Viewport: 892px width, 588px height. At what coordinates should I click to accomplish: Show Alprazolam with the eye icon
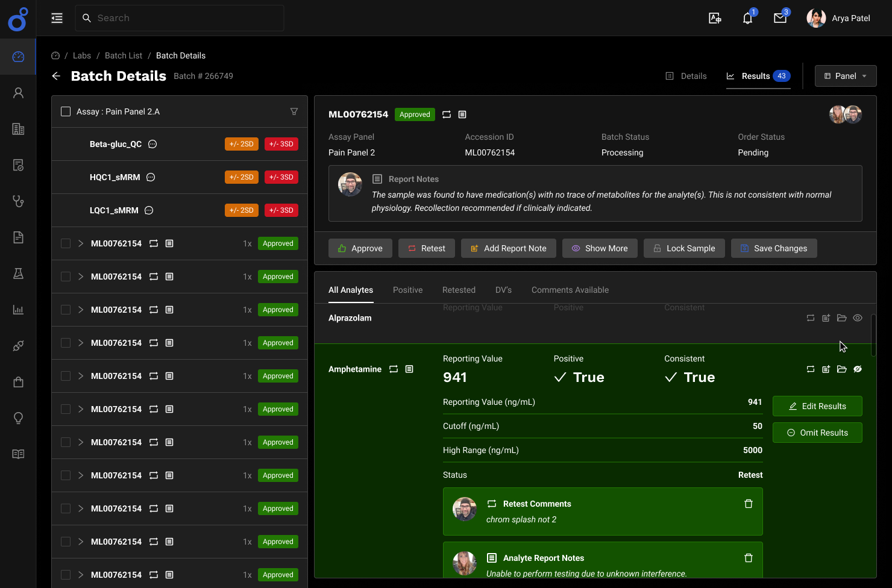[858, 318]
